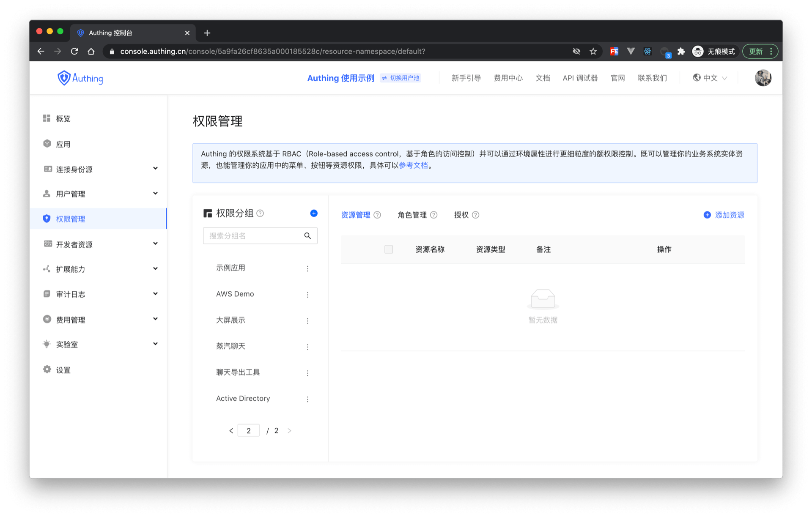Tick the select-all checkbox in the resource table header
This screenshot has width=812, height=517.
pos(388,249)
